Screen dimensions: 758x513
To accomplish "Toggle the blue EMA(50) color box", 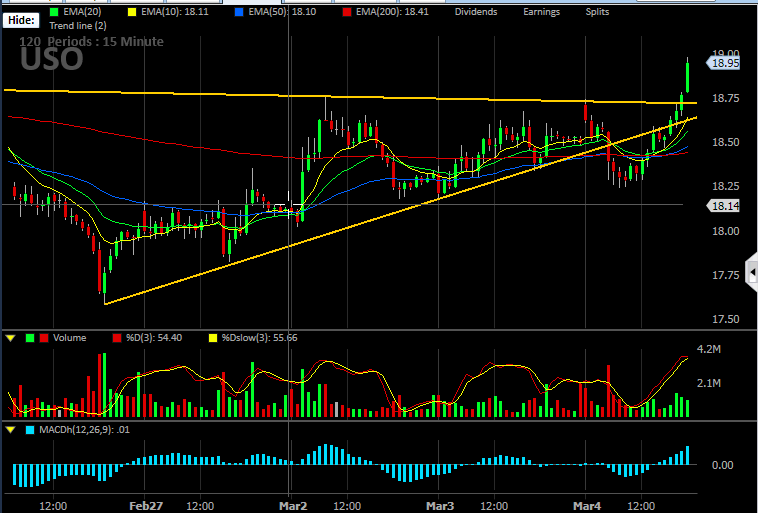I will click(239, 12).
